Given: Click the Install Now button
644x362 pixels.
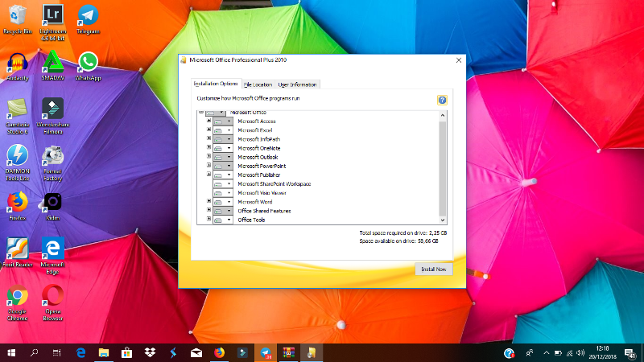Looking at the screenshot, I should 434,269.
